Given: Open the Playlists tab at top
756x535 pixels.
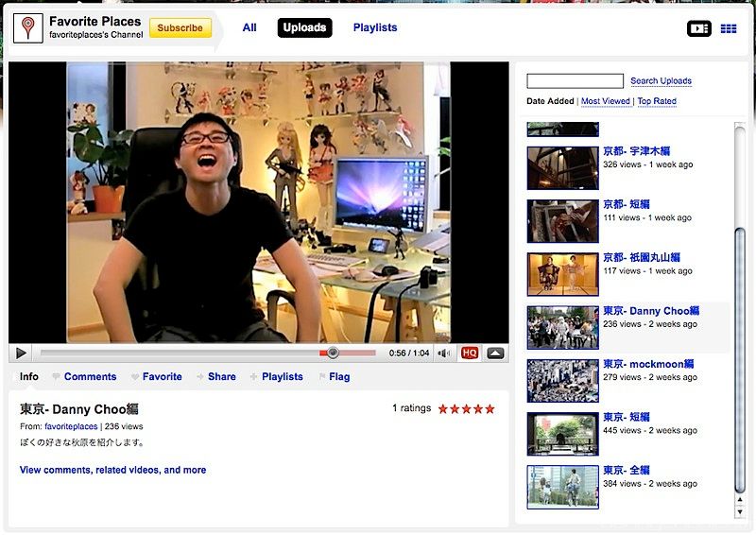Looking at the screenshot, I should coord(375,27).
